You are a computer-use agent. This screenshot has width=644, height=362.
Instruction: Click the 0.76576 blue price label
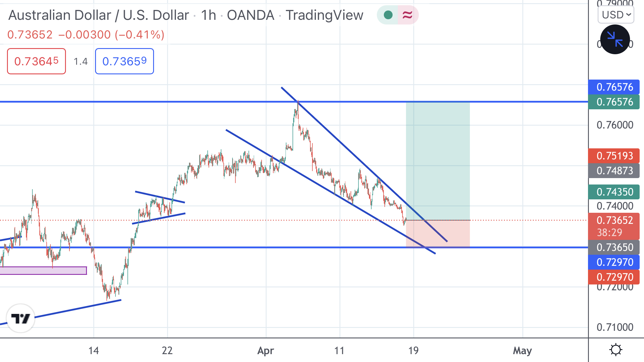(x=614, y=87)
